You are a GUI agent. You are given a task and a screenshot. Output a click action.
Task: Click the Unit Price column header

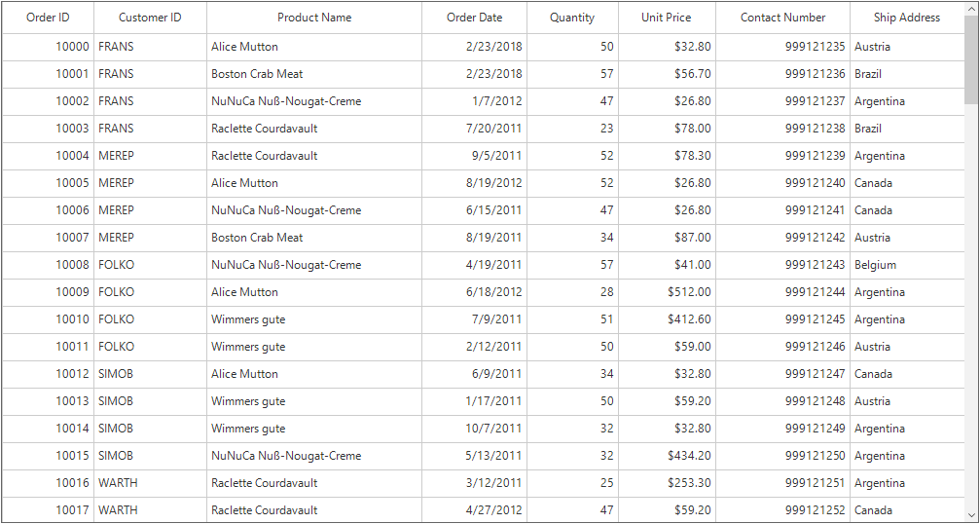pos(667,18)
